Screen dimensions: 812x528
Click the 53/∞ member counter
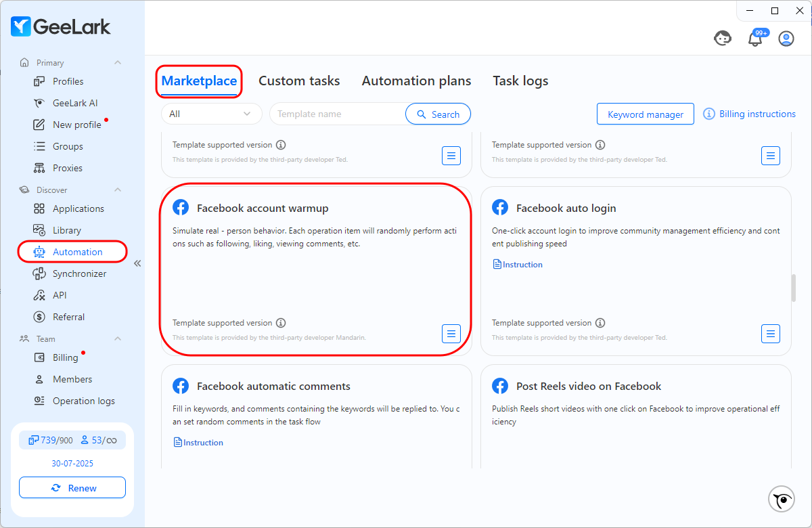pos(99,441)
